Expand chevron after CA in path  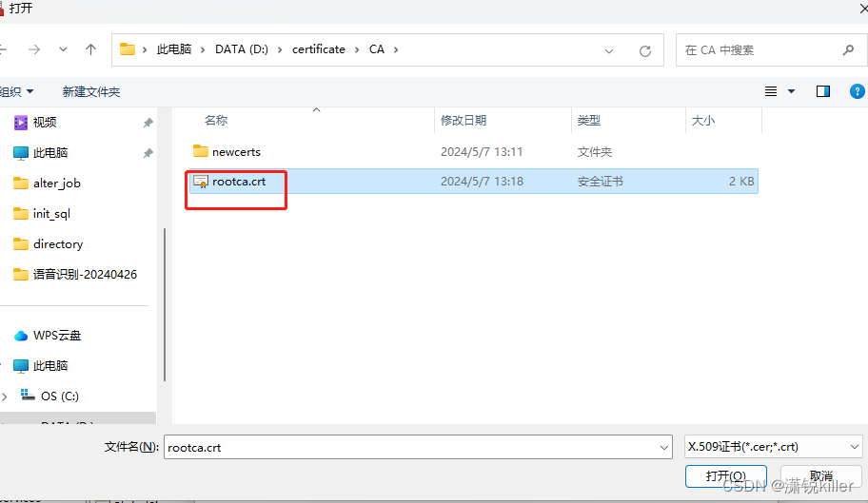[x=396, y=49]
